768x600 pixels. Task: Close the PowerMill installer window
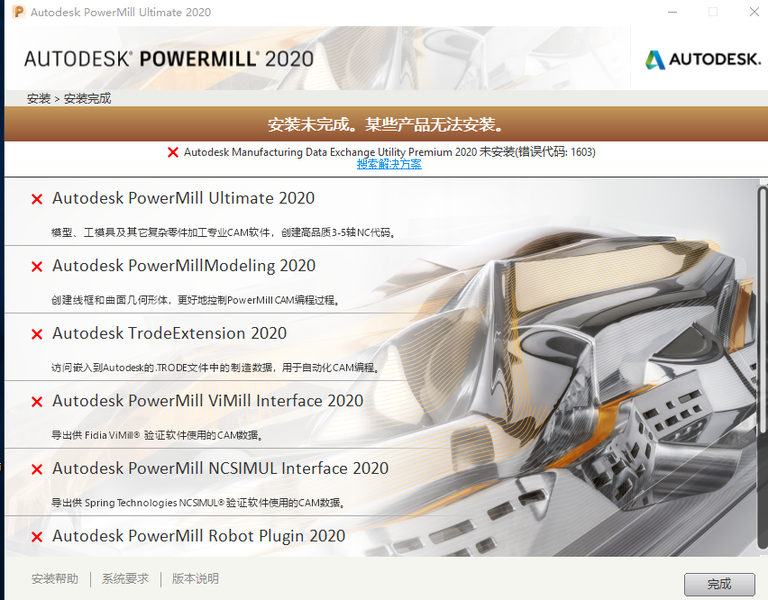coord(754,12)
